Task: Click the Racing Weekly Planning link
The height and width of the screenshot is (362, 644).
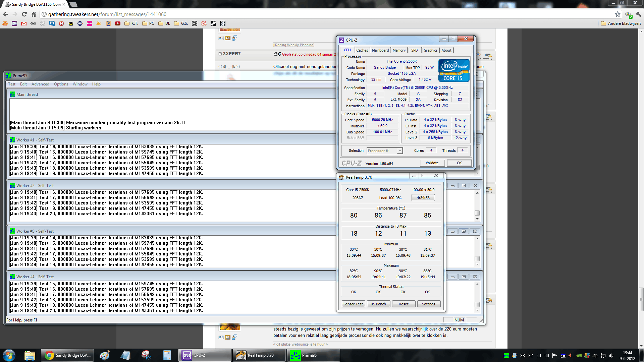Action: (294, 45)
